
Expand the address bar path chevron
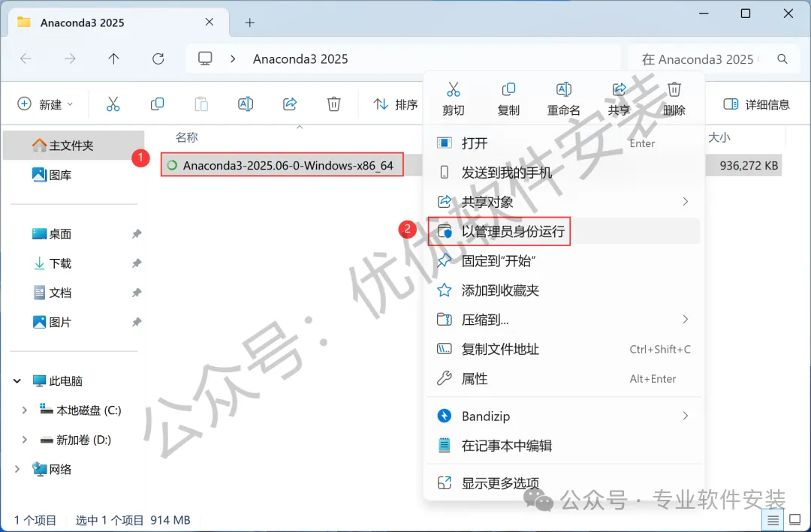click(233, 59)
